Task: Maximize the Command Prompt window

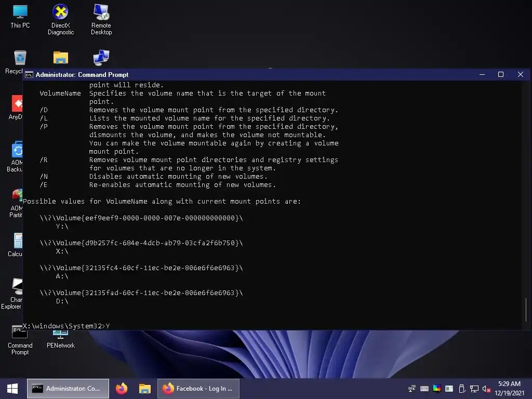Action: [500, 74]
